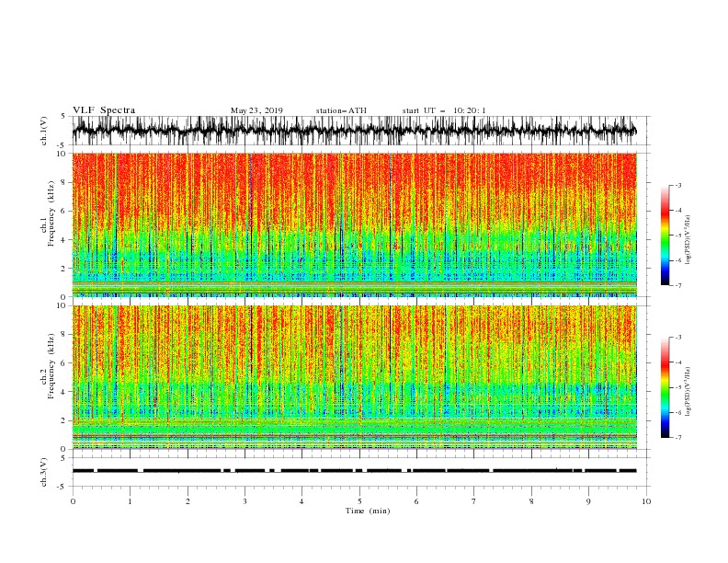This screenshot has width=728, height=563.
Task: Click the ch.2 color bar "log(PSD)(V²/Hz)" label
Action: [688, 392]
